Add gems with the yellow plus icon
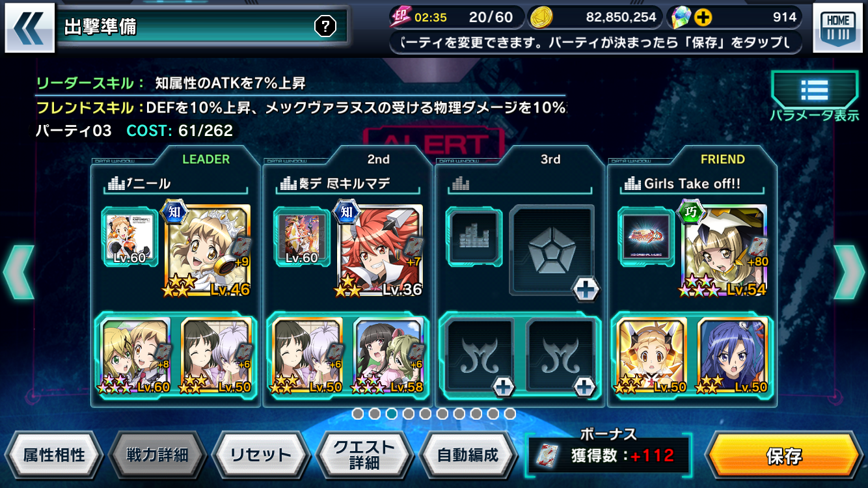Image resolution: width=868 pixels, height=488 pixels. coord(703,17)
